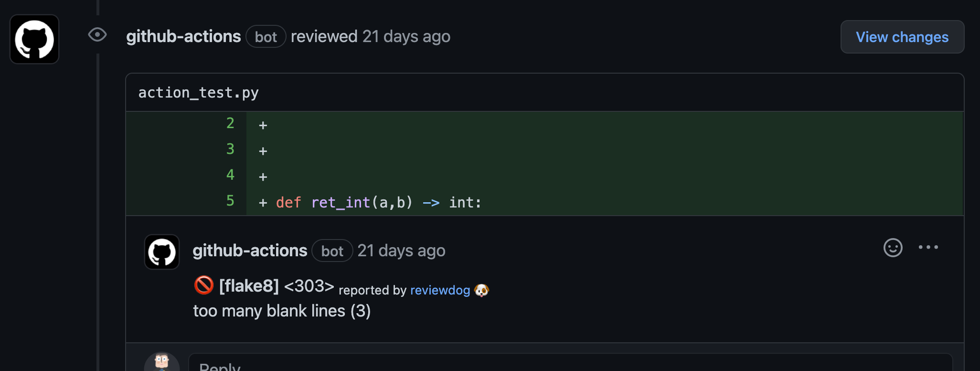The height and width of the screenshot is (371, 980).
Task: Select diff line number 2
Action: (230, 123)
